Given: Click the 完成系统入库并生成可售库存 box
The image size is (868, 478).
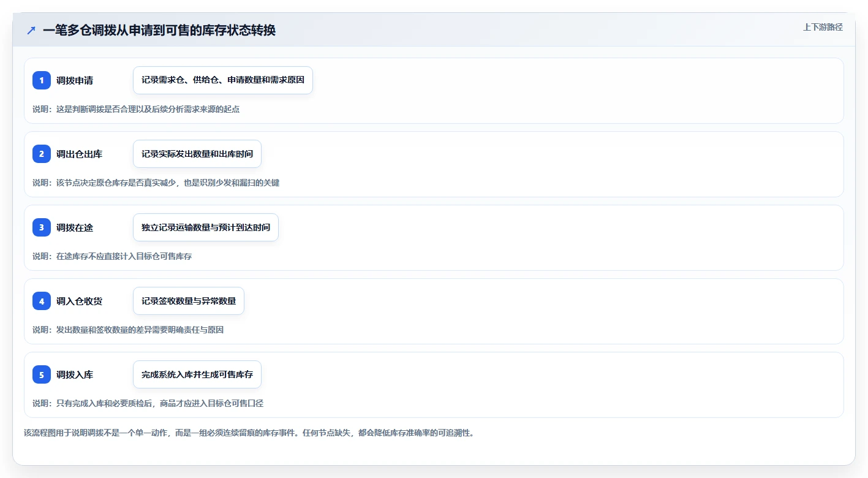Looking at the screenshot, I should coord(197,374).
